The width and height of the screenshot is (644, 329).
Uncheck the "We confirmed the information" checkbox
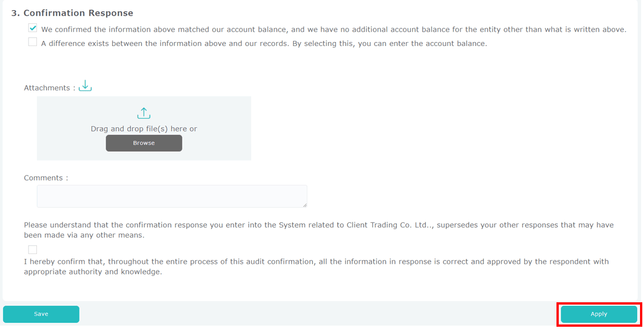click(33, 28)
